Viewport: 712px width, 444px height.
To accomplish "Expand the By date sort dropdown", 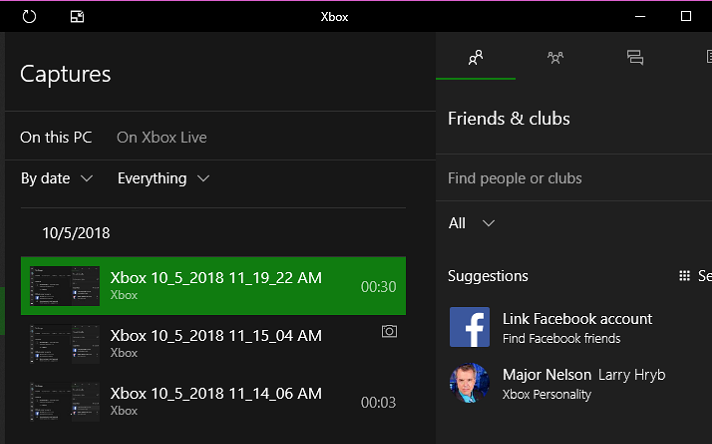I will click(x=57, y=178).
